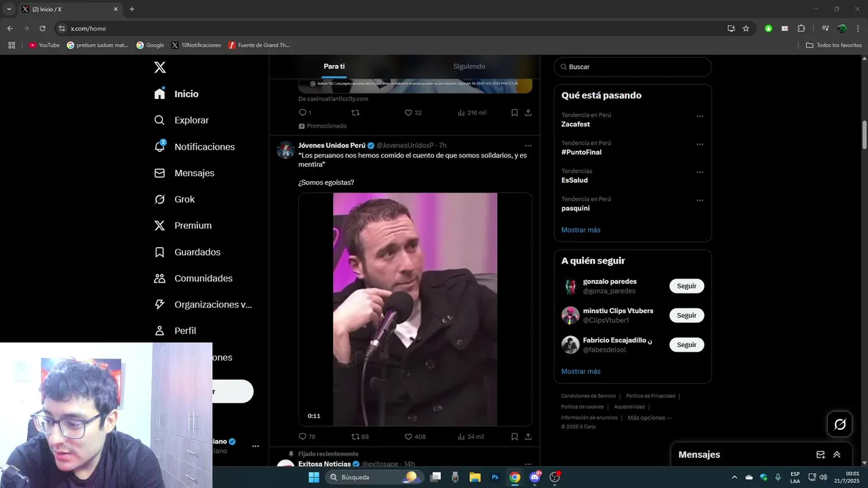
Task: Open Mensajes from the sidebar
Action: tap(184, 173)
